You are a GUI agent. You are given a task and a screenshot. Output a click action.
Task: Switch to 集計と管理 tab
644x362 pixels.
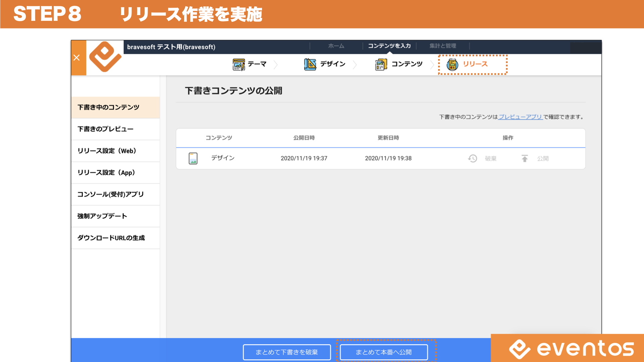(x=443, y=46)
